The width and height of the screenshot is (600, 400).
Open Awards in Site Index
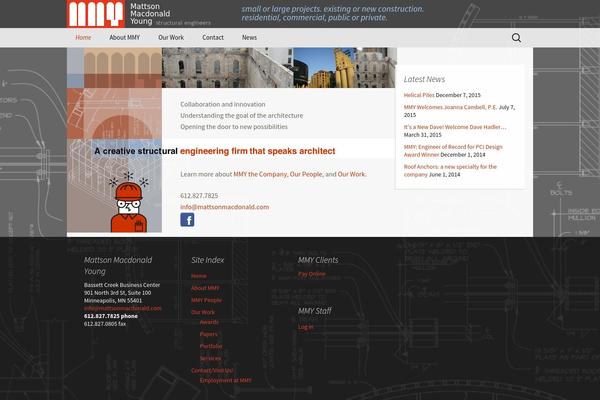tap(209, 322)
